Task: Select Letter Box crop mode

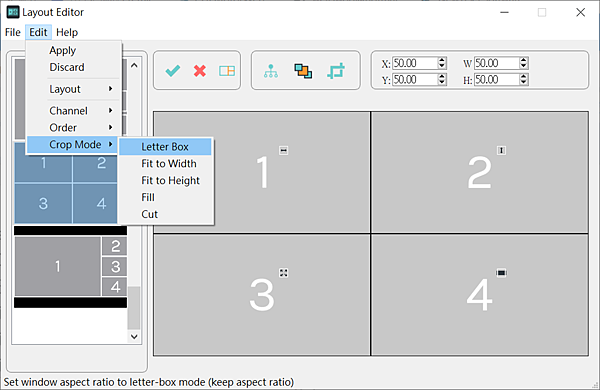Action: 165,147
